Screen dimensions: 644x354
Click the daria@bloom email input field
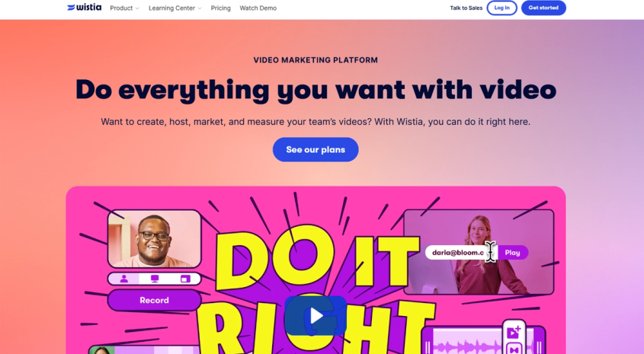pos(461,253)
